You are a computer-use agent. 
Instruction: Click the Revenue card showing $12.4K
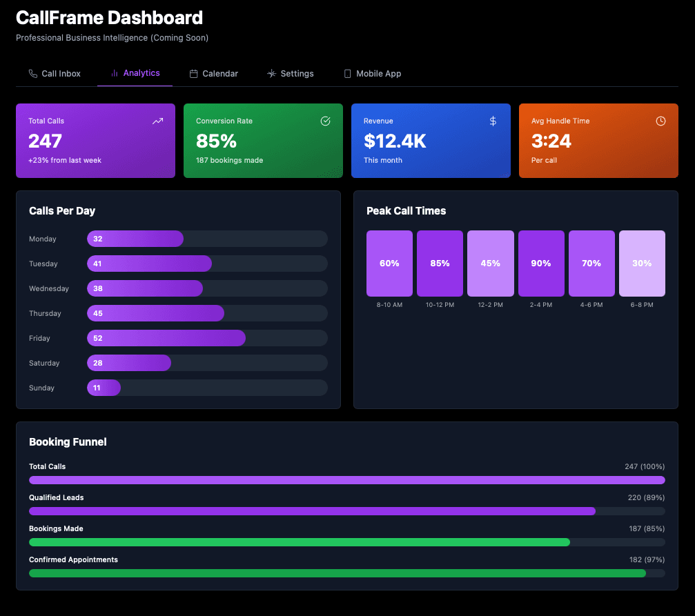click(431, 141)
